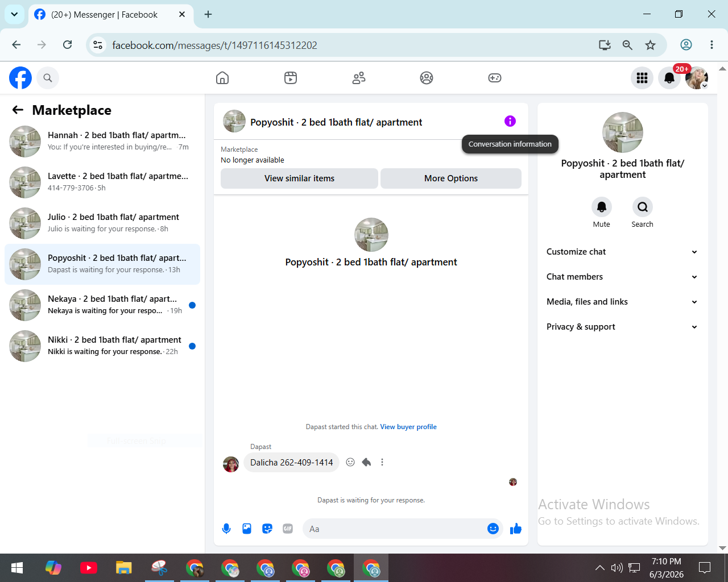Show hidden system tray icons
The image size is (728, 582).
click(599, 568)
